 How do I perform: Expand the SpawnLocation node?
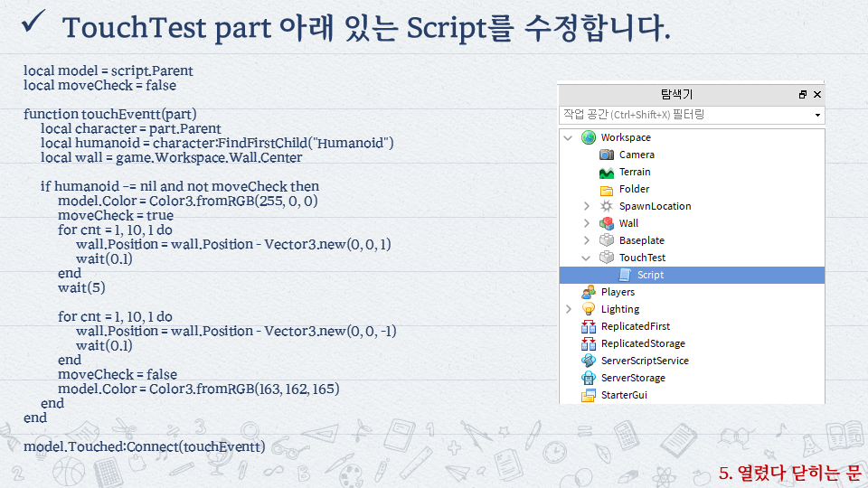(587, 206)
